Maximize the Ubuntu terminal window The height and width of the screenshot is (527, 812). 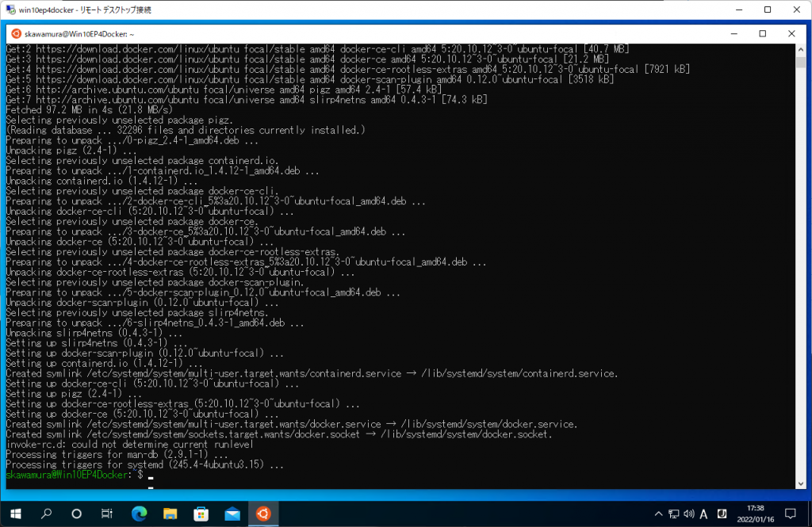762,33
